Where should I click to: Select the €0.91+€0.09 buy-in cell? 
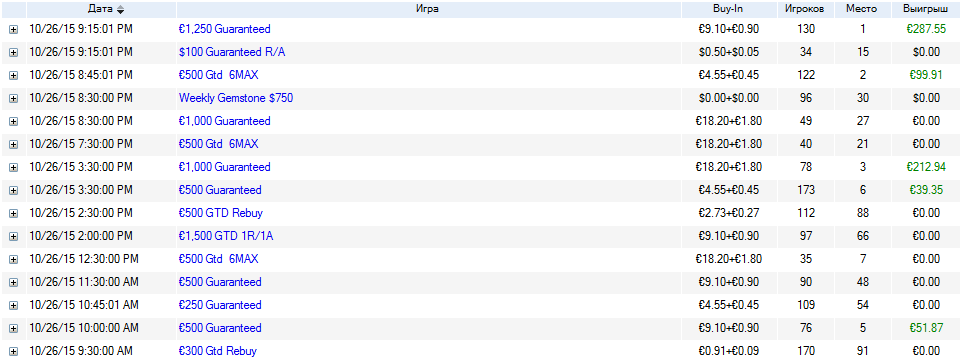729,351
